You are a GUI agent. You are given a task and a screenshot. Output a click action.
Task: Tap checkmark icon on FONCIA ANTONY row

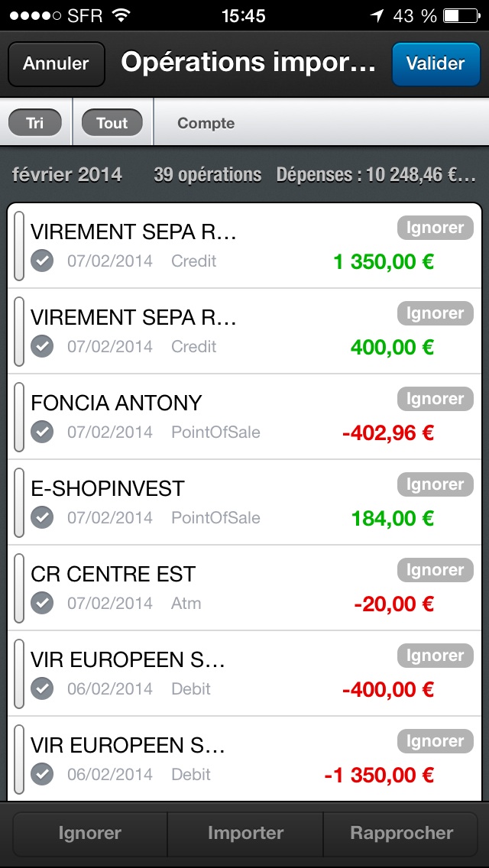(42, 432)
